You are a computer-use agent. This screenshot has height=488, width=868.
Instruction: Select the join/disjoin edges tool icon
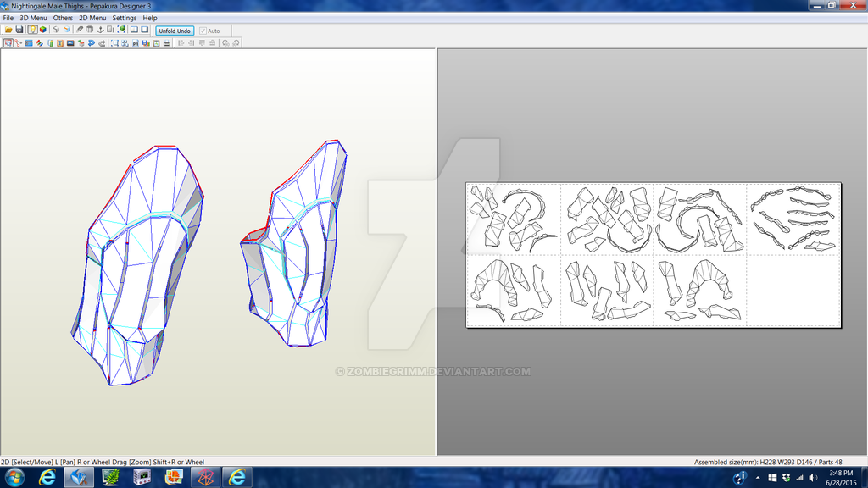point(19,43)
